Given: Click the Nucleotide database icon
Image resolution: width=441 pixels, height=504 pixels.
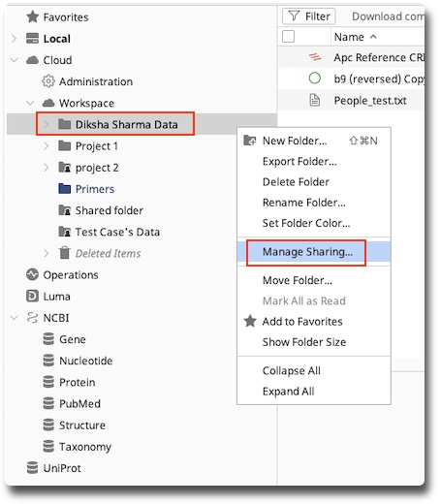Looking at the screenshot, I should 48,361.
